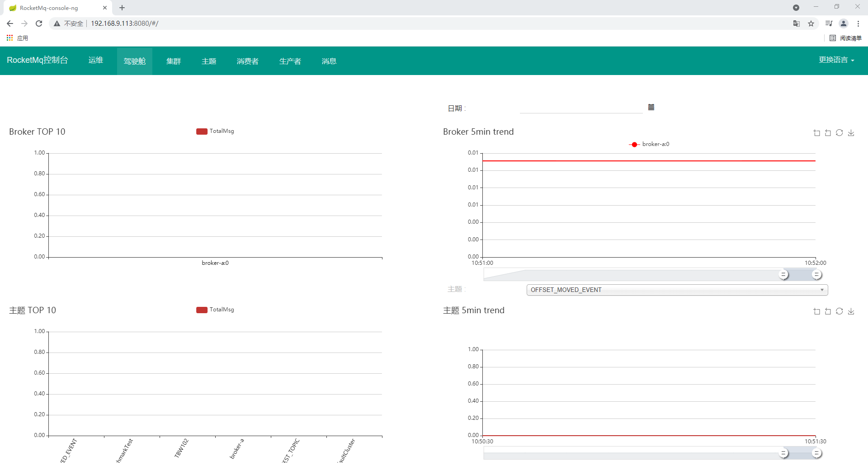Reload the browser page
This screenshot has width=868, height=470.
[x=39, y=23]
